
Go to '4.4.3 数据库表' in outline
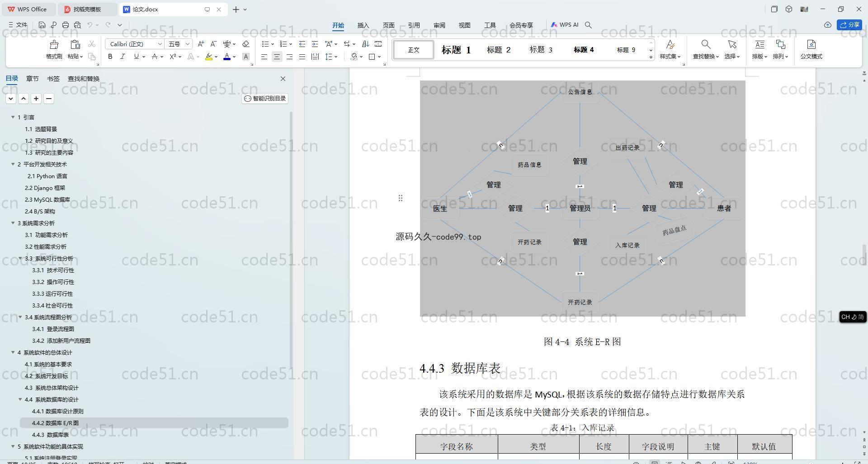click(51, 435)
